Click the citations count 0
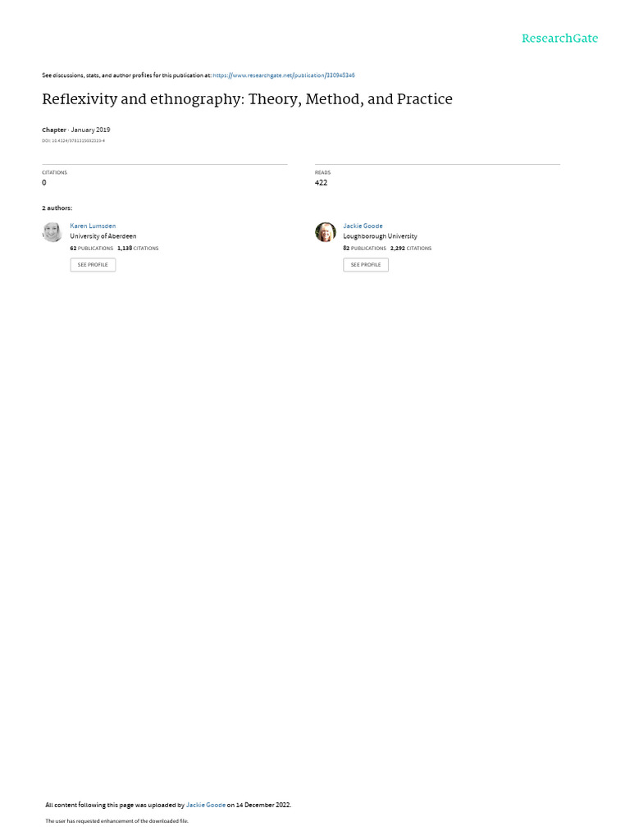630x840 pixels. click(44, 183)
